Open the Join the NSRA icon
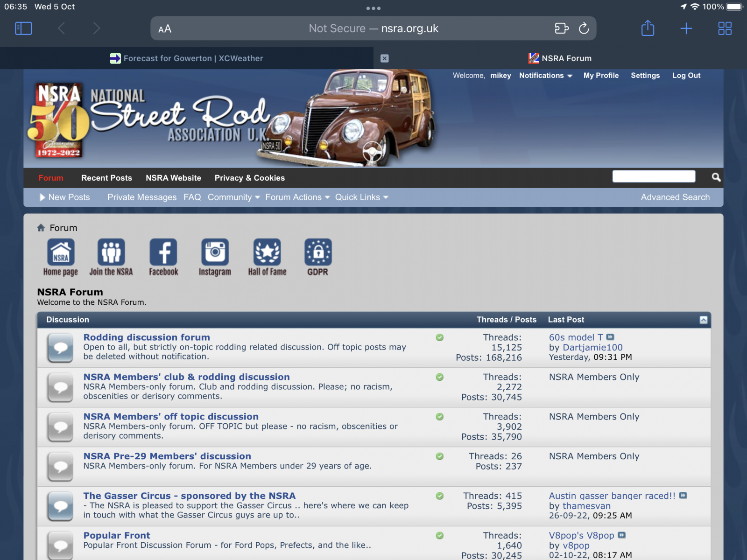 [111, 258]
